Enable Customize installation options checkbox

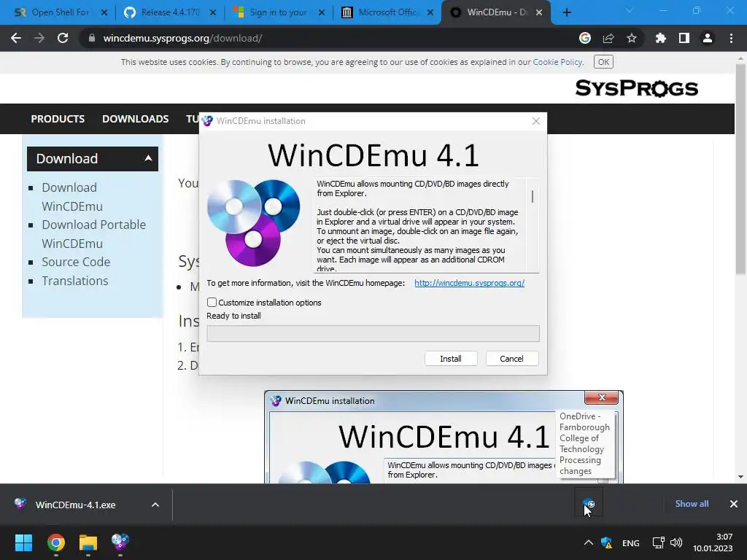(x=212, y=303)
